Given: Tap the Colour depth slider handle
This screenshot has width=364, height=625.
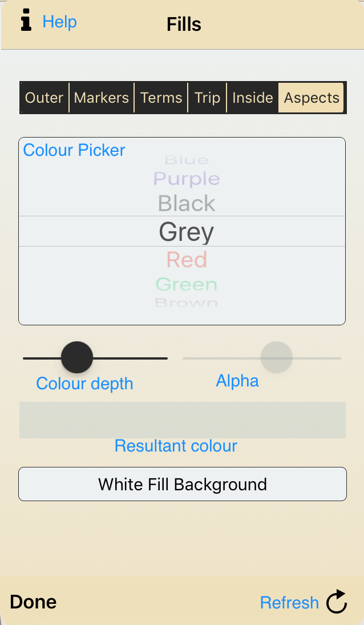Looking at the screenshot, I should (x=76, y=357).
